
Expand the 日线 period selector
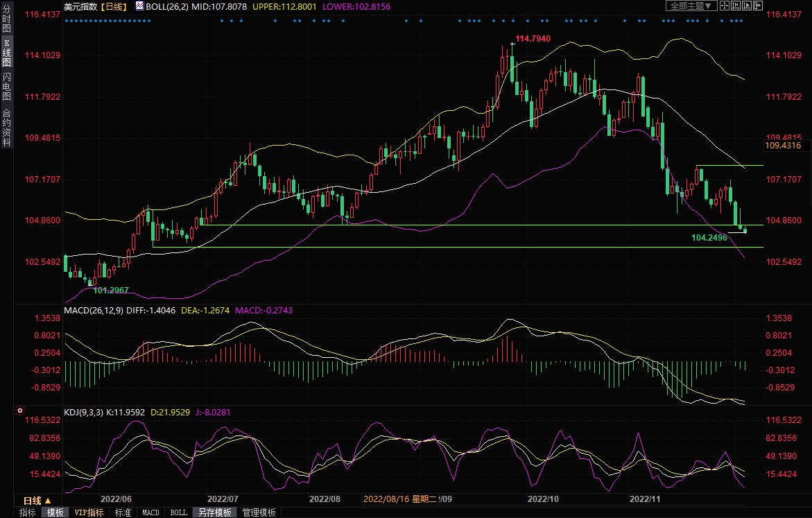pyautogui.click(x=37, y=500)
